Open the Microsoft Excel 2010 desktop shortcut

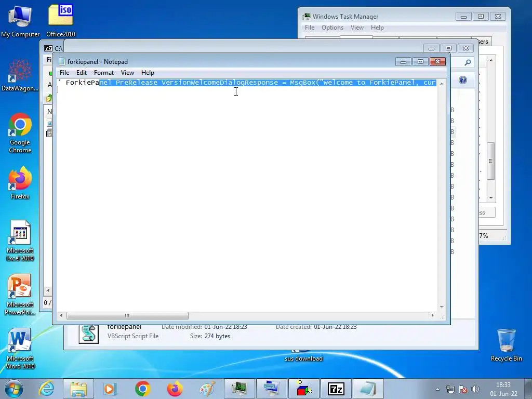20,241
